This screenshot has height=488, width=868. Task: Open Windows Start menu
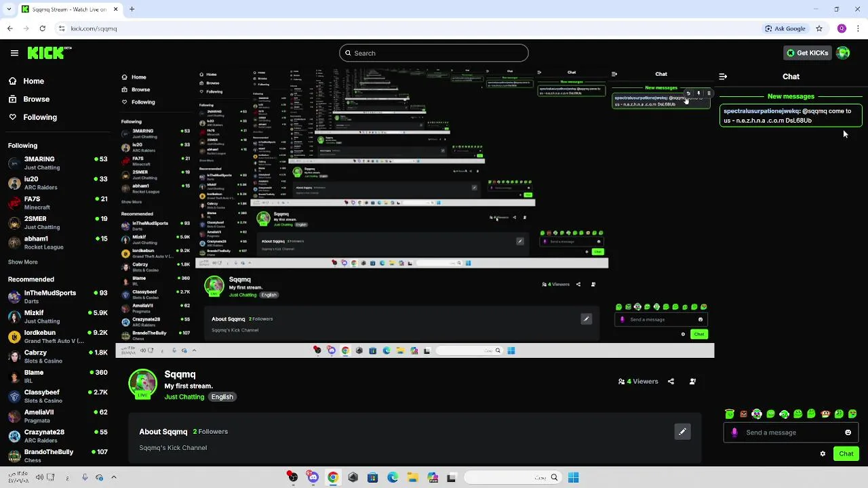click(x=573, y=477)
